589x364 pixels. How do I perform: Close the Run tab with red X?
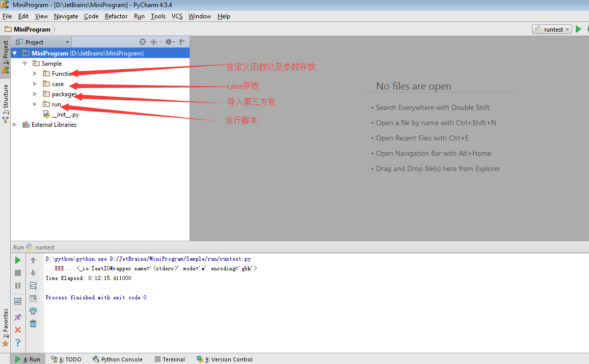pyautogui.click(x=18, y=330)
